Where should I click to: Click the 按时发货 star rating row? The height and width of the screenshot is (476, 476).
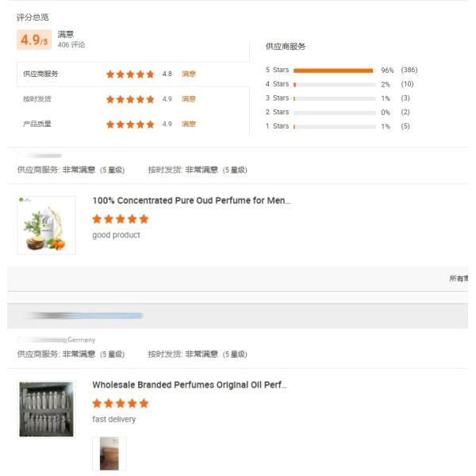(133, 99)
